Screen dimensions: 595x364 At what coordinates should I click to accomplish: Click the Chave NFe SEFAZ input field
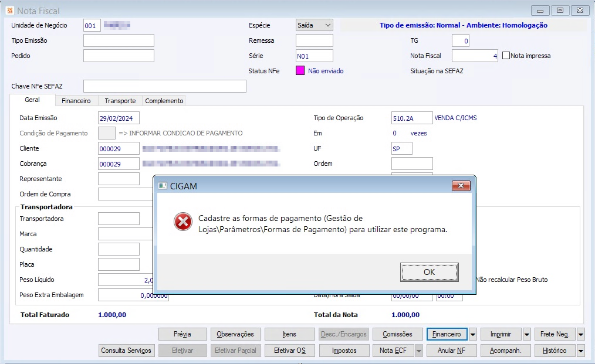(x=165, y=86)
